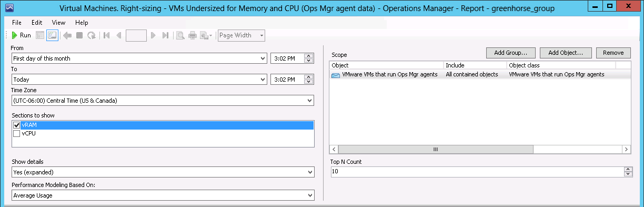Go to first page icon

coord(106,35)
